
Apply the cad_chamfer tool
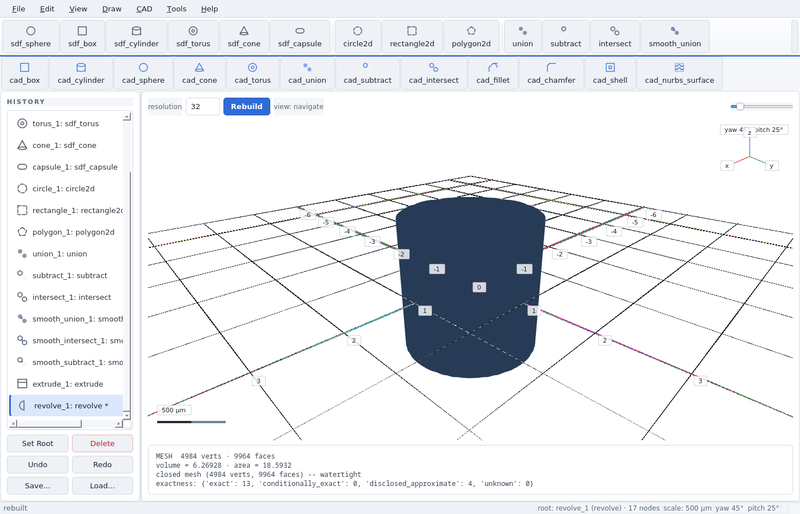pyautogui.click(x=551, y=74)
